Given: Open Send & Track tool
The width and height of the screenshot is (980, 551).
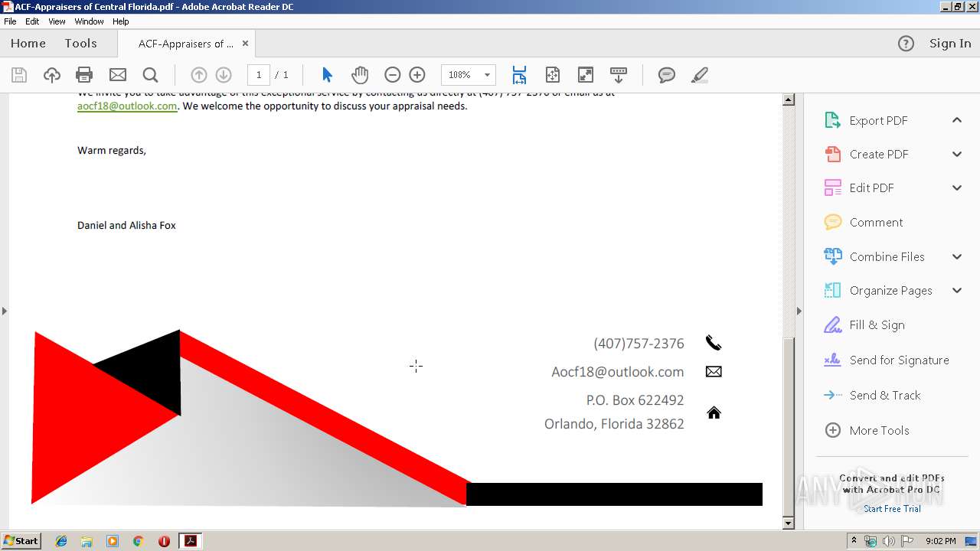Looking at the screenshot, I should [884, 395].
